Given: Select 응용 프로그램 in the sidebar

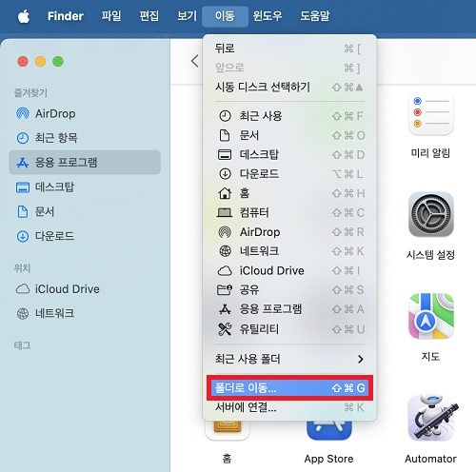Looking at the screenshot, I should 85,163.
